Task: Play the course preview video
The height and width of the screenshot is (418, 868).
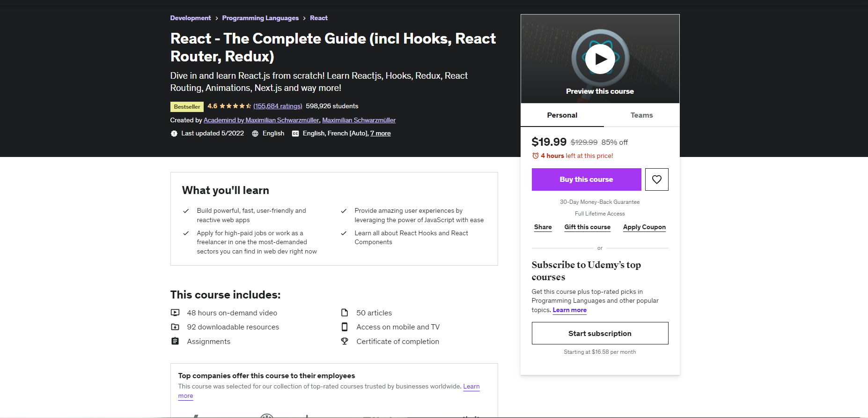Action: (x=600, y=59)
